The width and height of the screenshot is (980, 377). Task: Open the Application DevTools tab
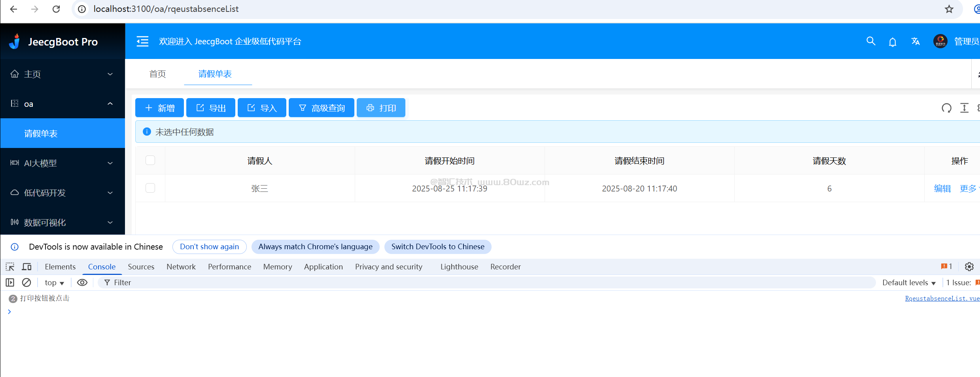324,267
